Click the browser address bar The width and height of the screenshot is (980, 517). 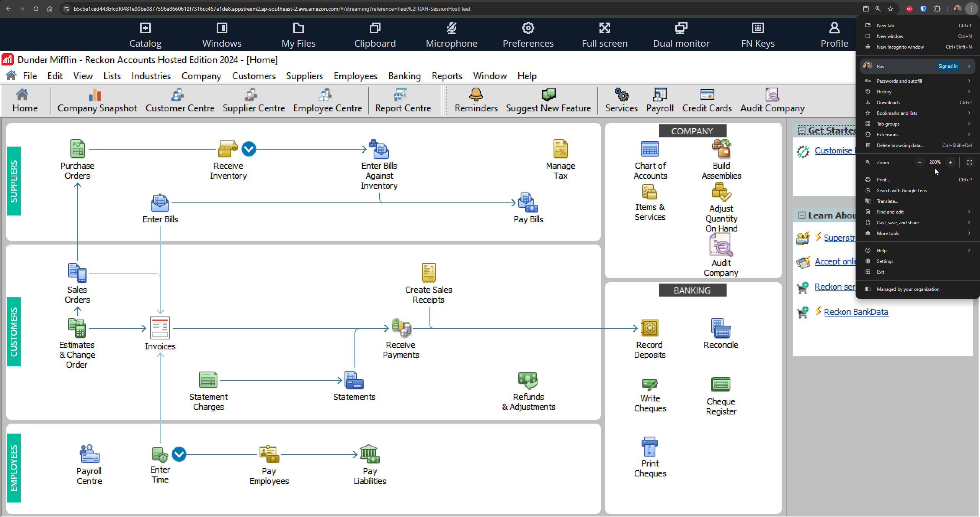pos(459,9)
